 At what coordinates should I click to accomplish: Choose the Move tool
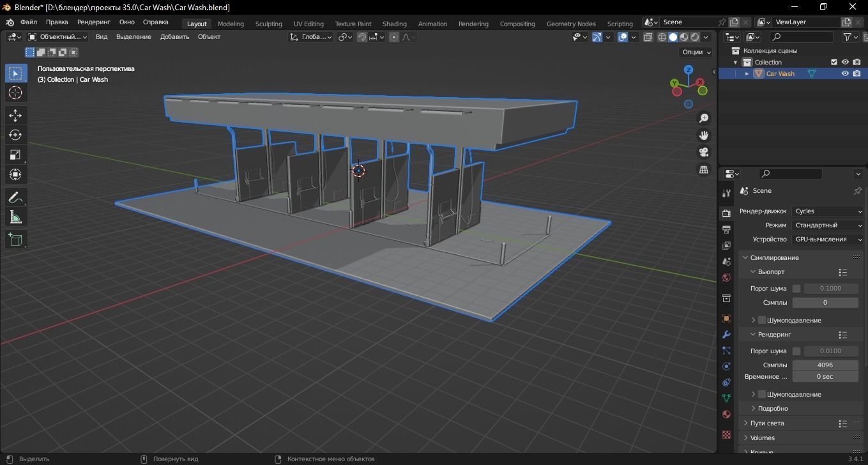pyautogui.click(x=15, y=115)
